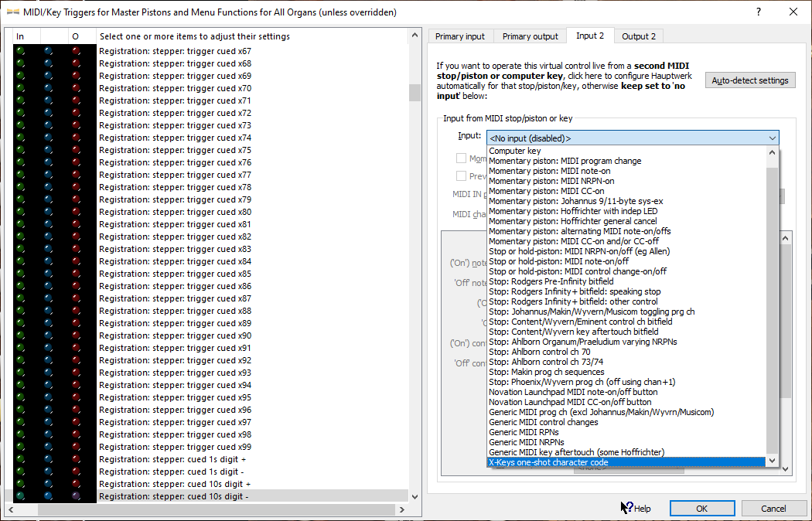
Task: Click green In indicator for cued 1s digit +
Action: coord(20,459)
